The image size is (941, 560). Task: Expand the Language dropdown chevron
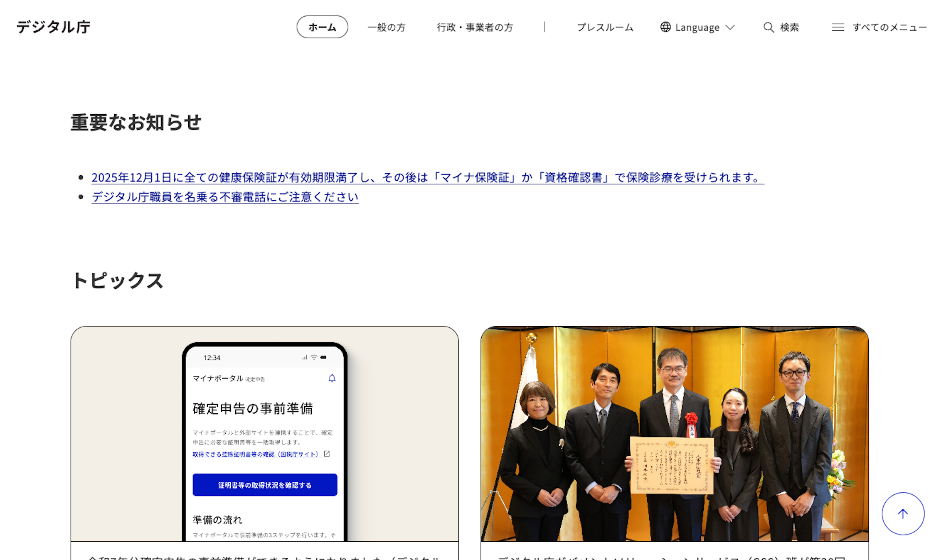[x=730, y=27]
